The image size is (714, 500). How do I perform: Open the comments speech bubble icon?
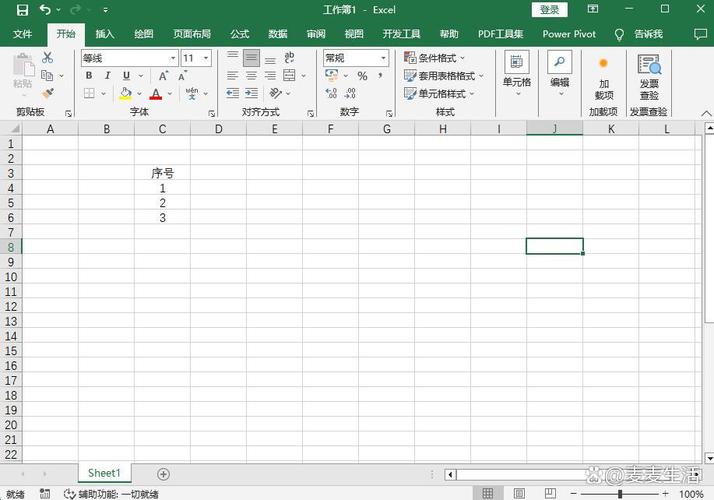pyautogui.click(x=700, y=34)
